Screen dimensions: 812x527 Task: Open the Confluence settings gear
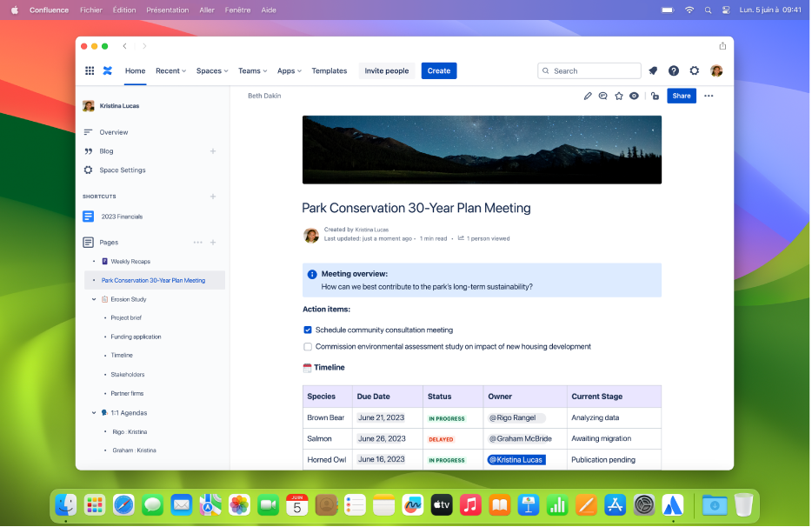coord(694,70)
